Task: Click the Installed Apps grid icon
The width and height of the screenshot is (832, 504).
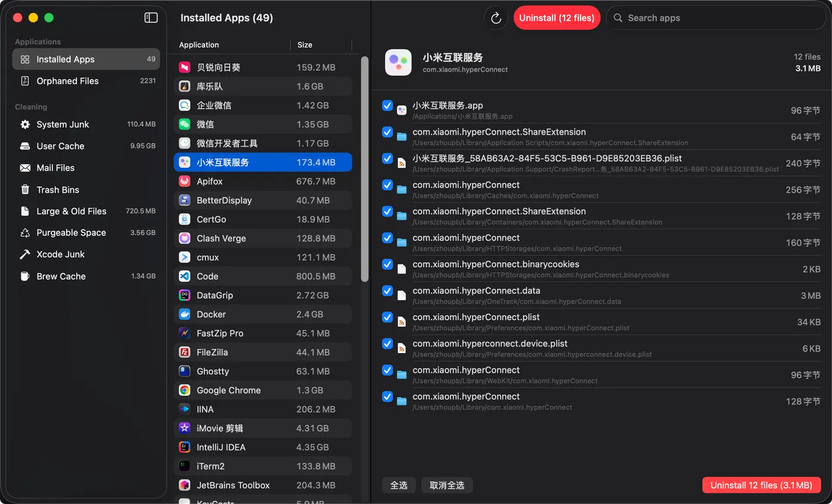Action: (x=25, y=59)
